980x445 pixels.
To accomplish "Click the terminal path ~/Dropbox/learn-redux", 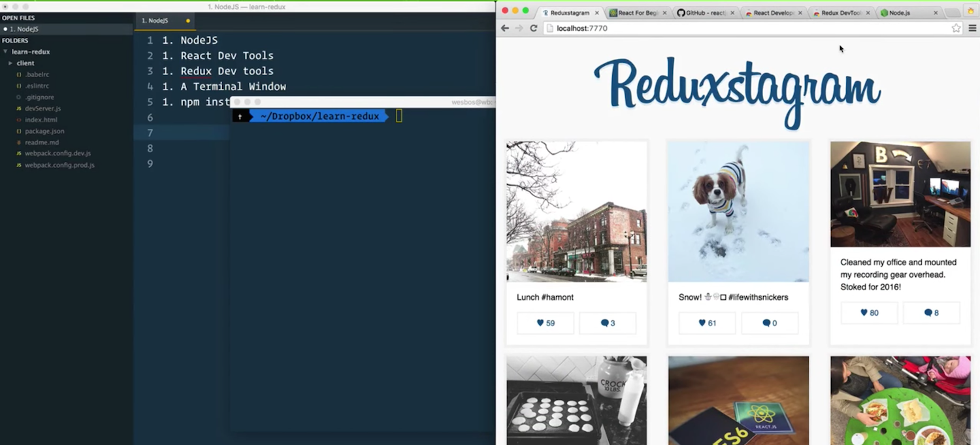I will click(x=319, y=116).
